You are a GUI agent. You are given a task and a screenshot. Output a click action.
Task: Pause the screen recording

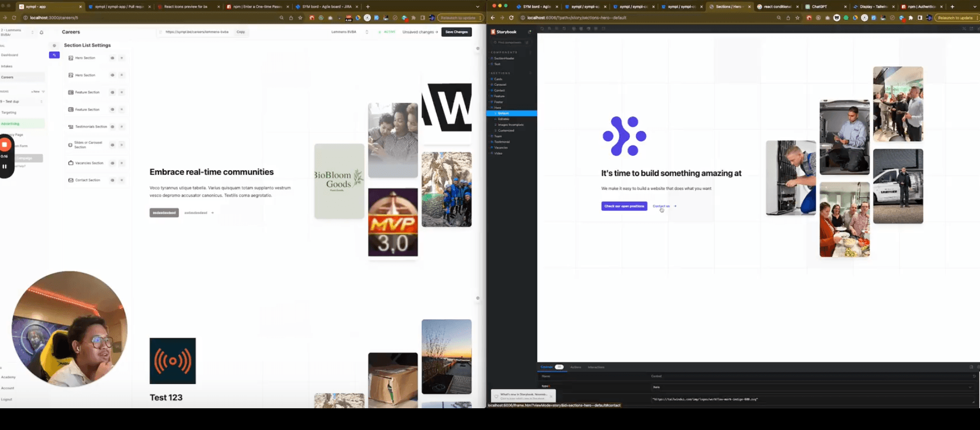(x=5, y=167)
